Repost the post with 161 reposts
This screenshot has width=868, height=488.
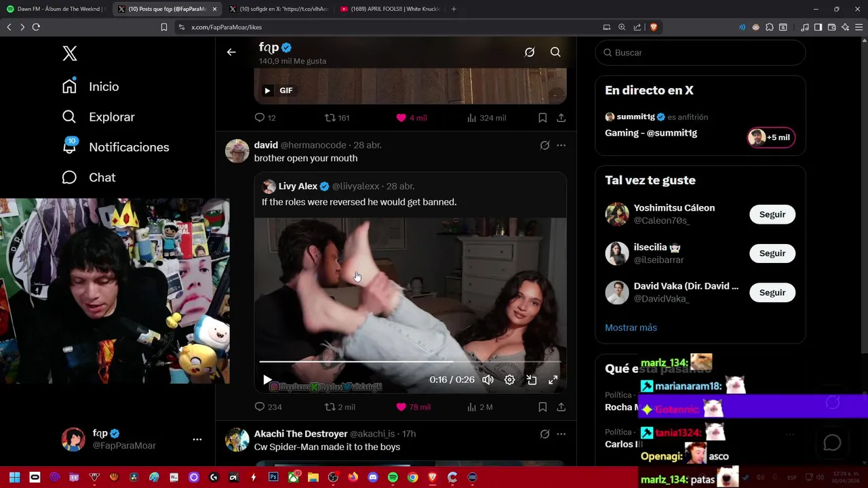337,117
